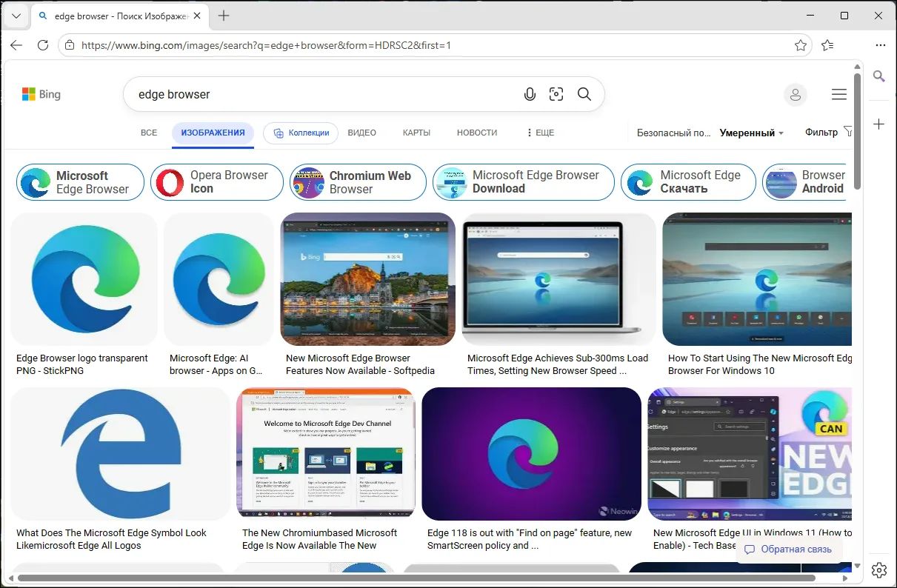Click the address bar URL

tap(267, 45)
